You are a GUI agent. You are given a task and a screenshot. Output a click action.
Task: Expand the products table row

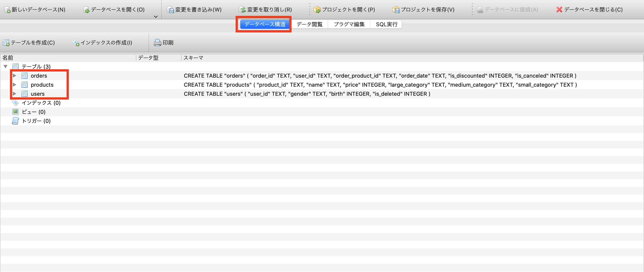pos(14,84)
